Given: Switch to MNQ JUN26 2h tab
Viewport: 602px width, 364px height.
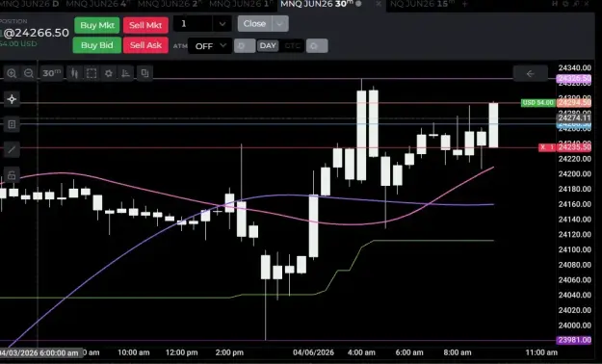Looking at the screenshot, I should (x=170, y=4).
